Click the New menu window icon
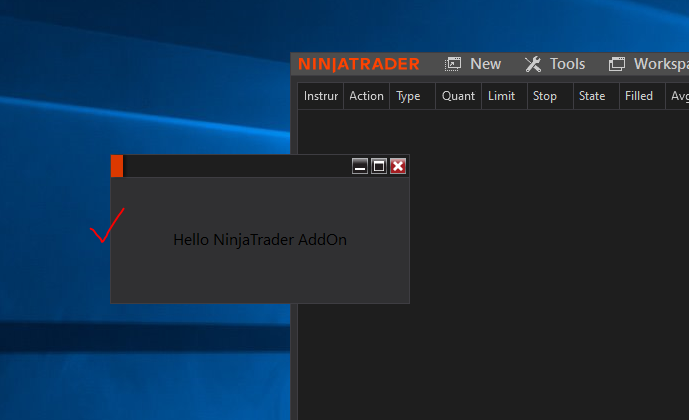This screenshot has height=420, width=689. coord(453,64)
